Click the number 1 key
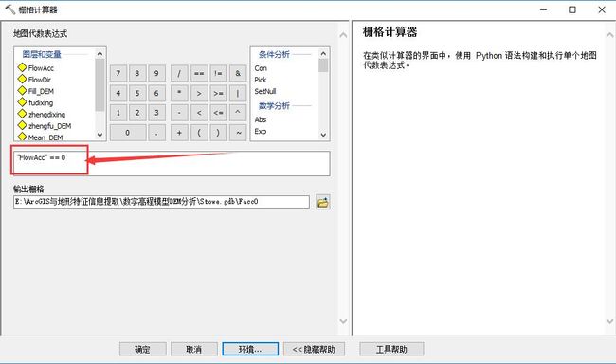Image resolution: width=616 pixels, height=364 pixels. point(118,113)
